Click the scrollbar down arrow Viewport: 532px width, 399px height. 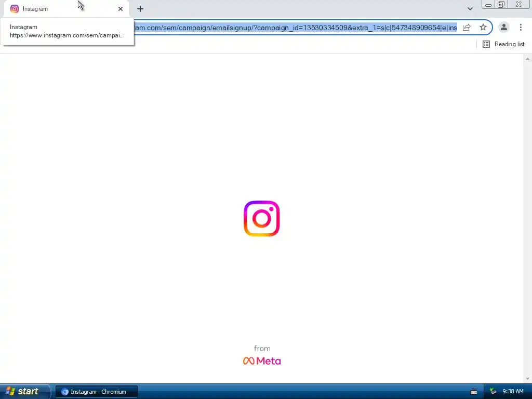point(527,379)
